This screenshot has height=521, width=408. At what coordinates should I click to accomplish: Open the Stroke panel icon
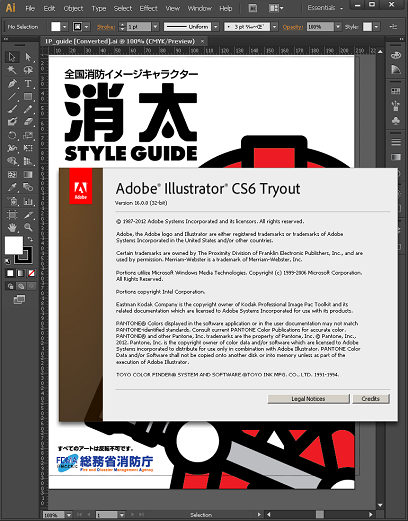396,142
